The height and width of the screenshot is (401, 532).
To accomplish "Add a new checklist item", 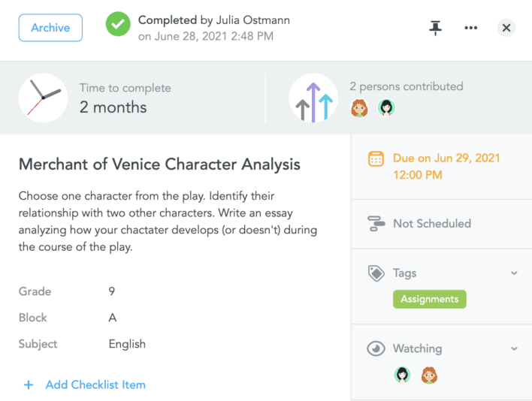I will click(x=85, y=384).
